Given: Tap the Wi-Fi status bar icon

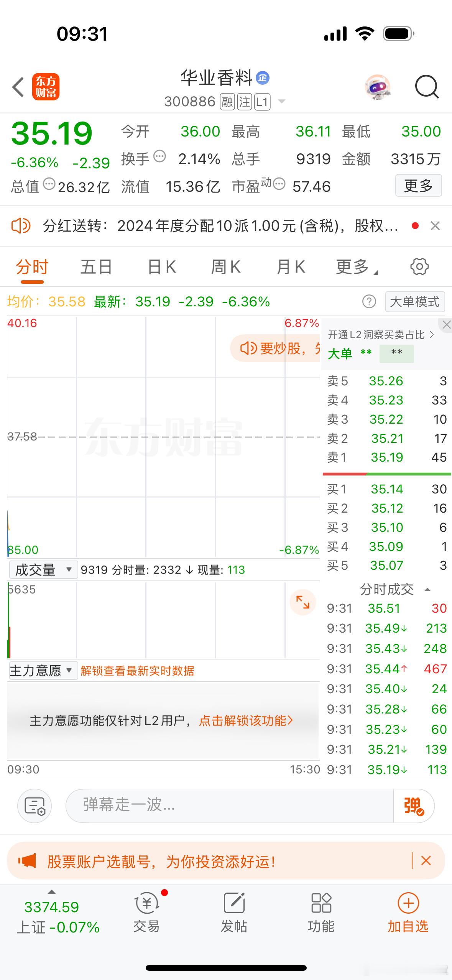Looking at the screenshot, I should (365, 34).
